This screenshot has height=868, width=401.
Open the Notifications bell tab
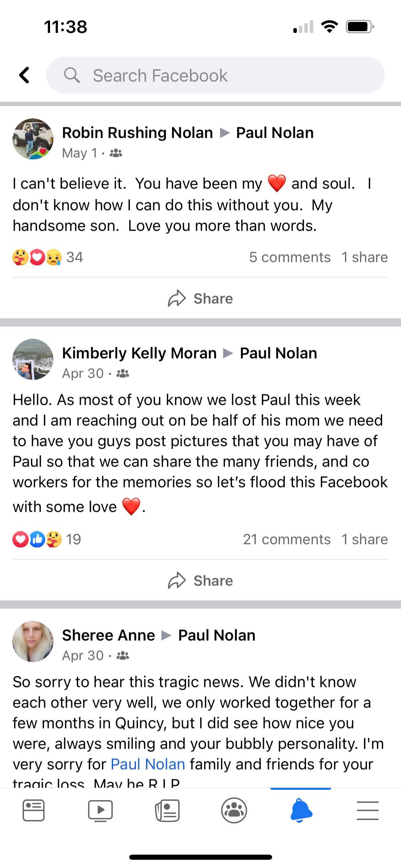(301, 811)
